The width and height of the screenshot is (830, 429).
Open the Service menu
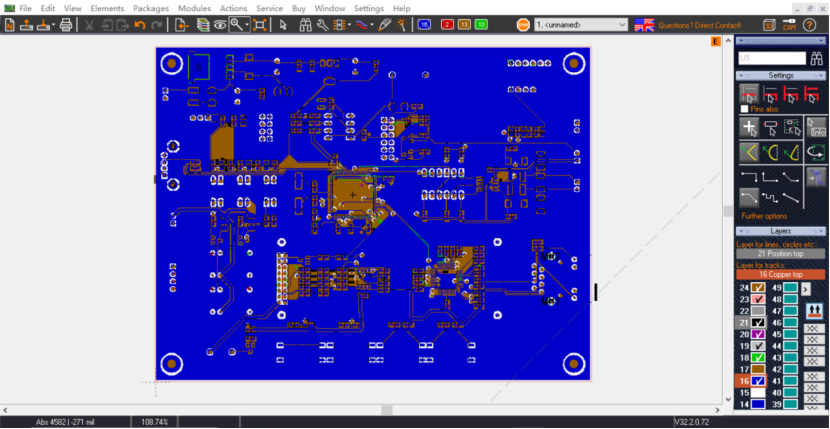269,8
